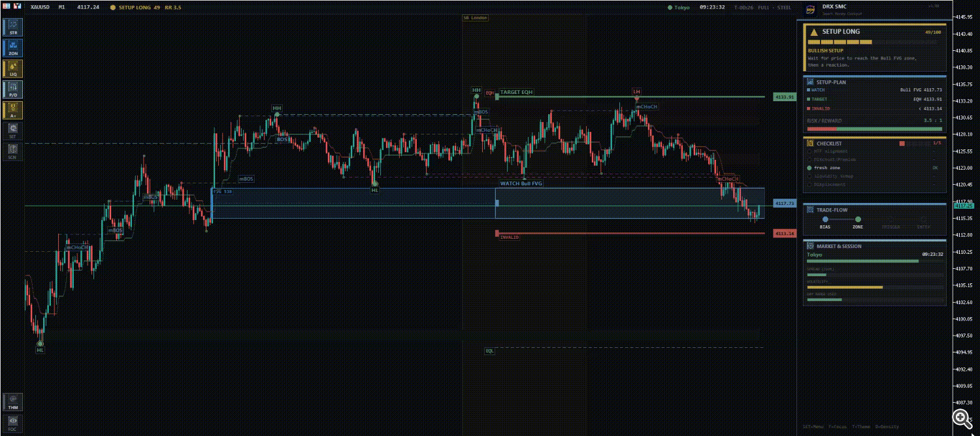980x436 pixels.
Task: Click the SETUP-PLAN panel header icon
Action: (x=810, y=82)
